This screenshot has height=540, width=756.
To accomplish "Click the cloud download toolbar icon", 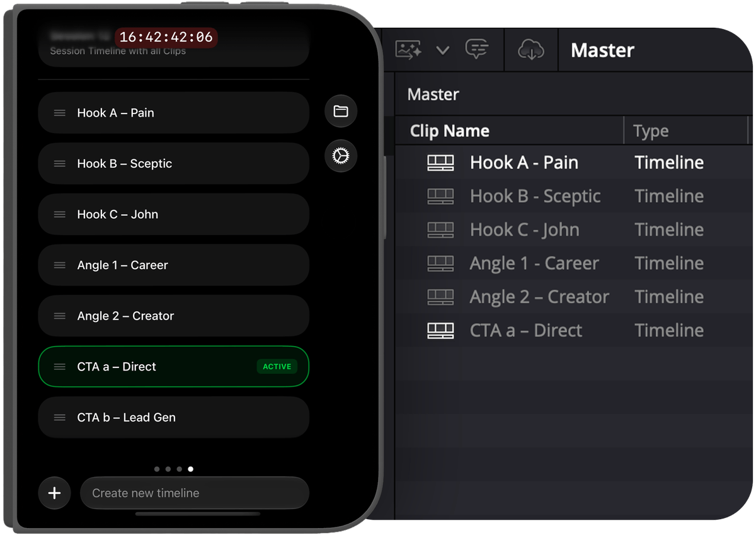I will pyautogui.click(x=531, y=50).
